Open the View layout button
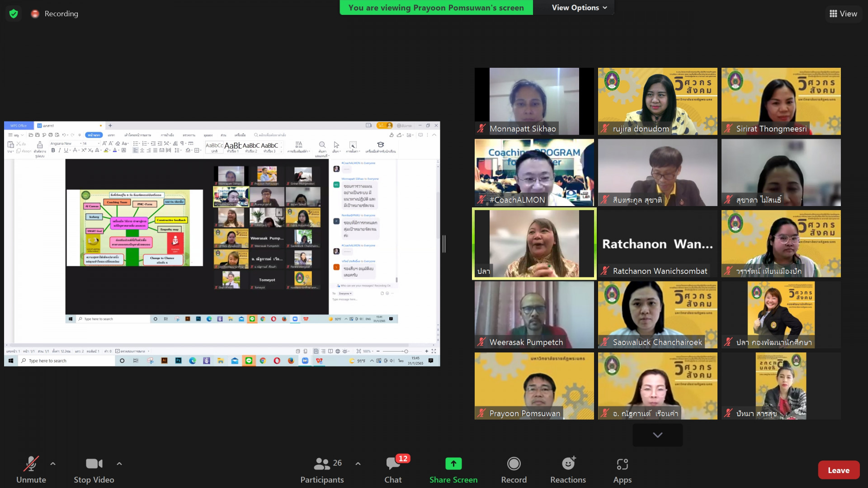This screenshot has width=868, height=488. pyautogui.click(x=844, y=14)
